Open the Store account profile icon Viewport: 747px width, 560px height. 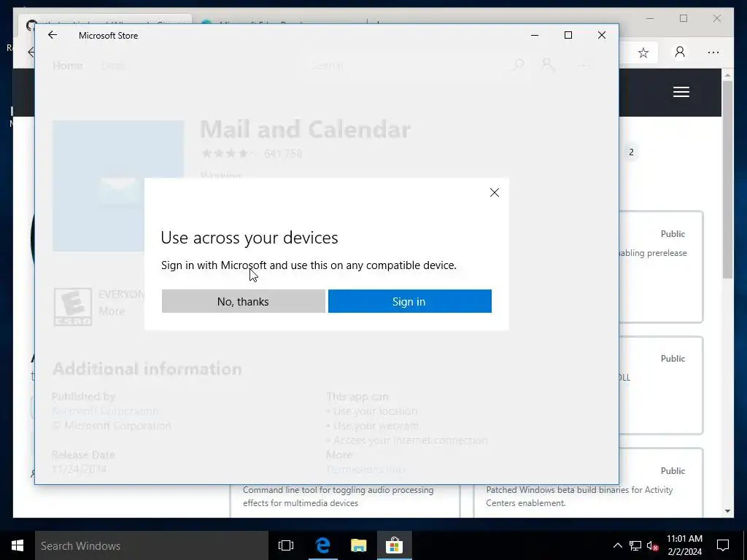point(549,65)
